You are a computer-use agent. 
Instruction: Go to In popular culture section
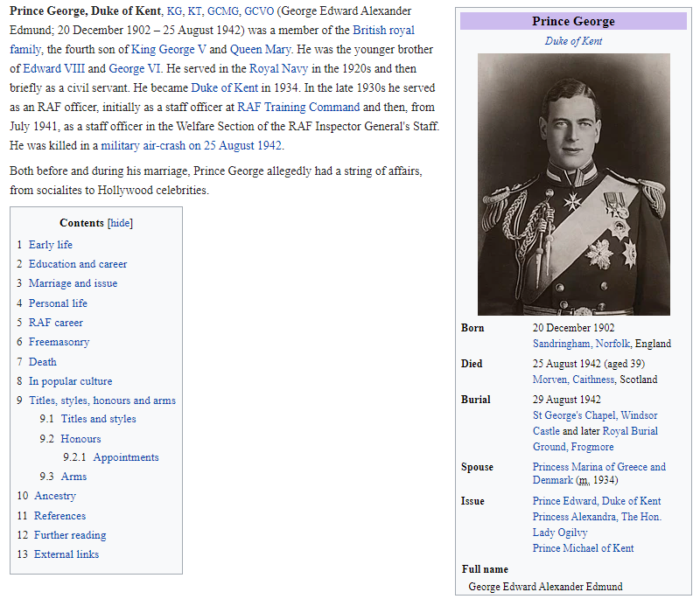click(71, 381)
